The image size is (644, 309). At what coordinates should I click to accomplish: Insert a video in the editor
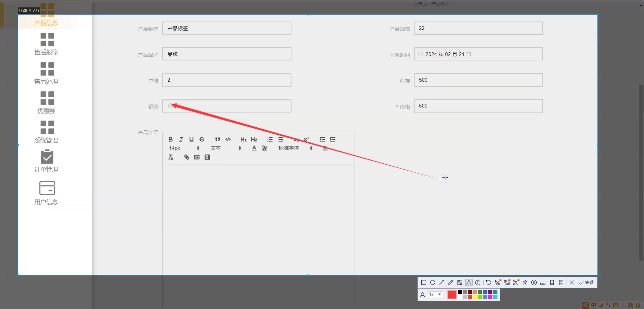point(207,157)
